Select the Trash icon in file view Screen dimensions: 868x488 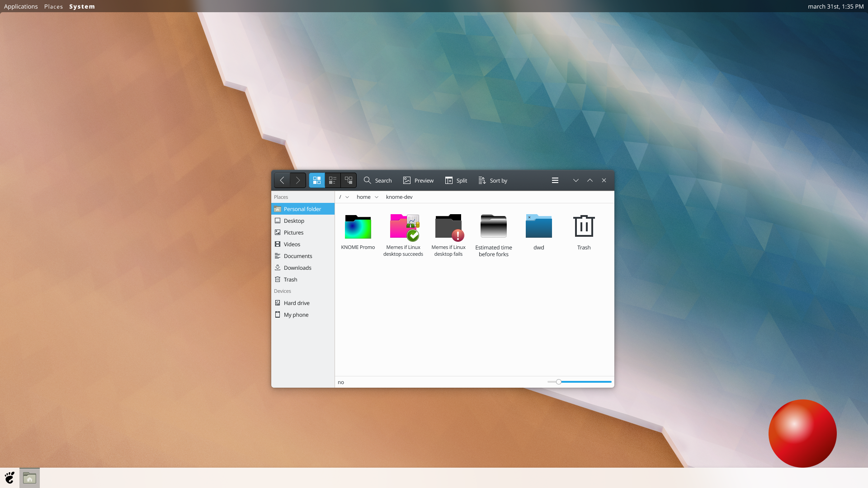coord(584,226)
